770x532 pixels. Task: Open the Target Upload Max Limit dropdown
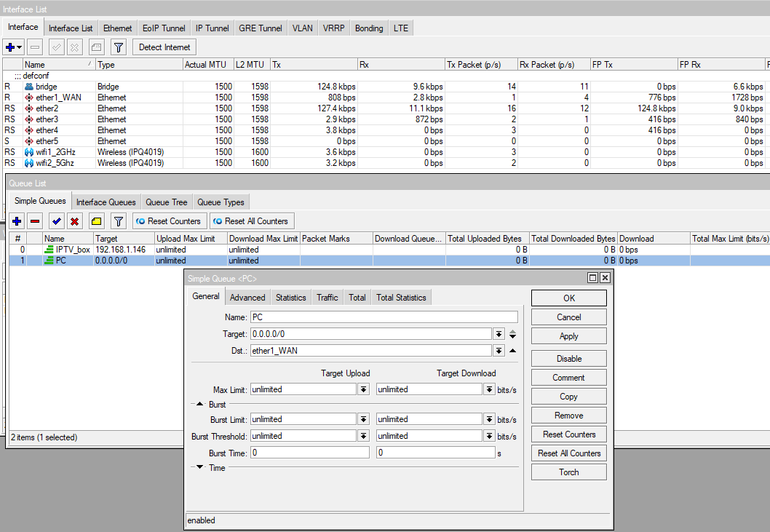pos(363,389)
